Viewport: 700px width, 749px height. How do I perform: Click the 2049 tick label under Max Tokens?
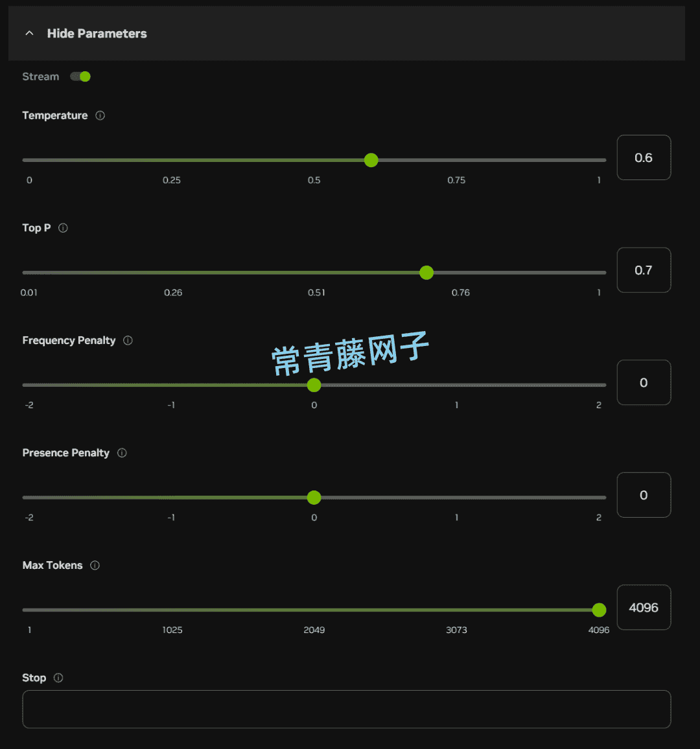[x=314, y=630]
